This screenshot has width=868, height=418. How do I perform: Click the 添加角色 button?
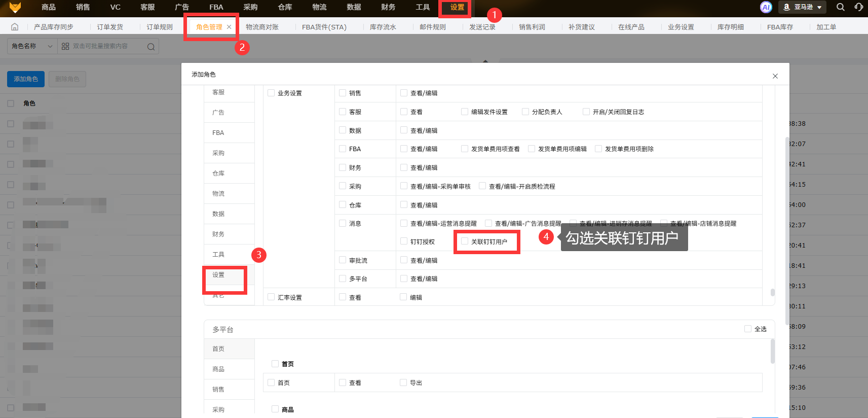pos(26,79)
